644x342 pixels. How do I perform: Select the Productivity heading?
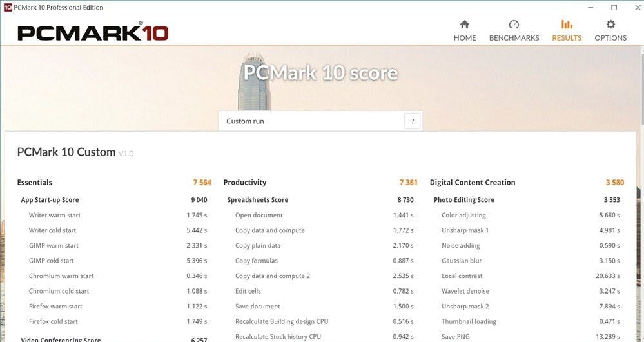pos(245,183)
